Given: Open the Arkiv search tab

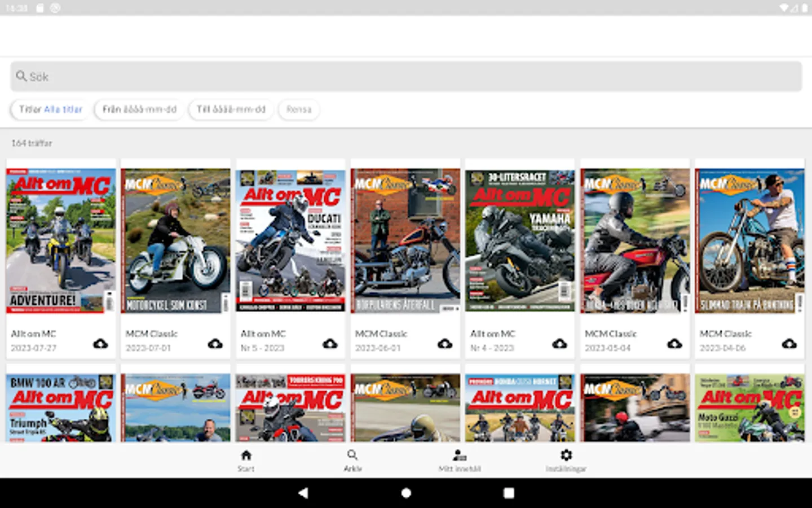Looking at the screenshot, I should 352,460.
